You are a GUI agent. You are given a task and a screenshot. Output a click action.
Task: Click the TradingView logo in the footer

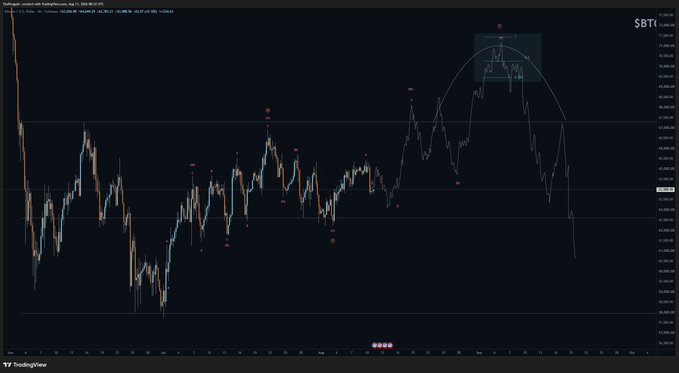tap(25, 365)
